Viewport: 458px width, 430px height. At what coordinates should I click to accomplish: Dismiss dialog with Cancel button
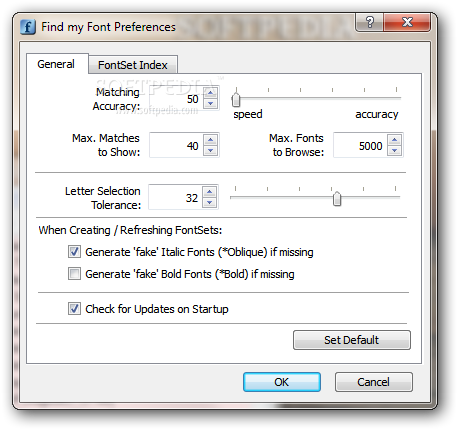[373, 382]
